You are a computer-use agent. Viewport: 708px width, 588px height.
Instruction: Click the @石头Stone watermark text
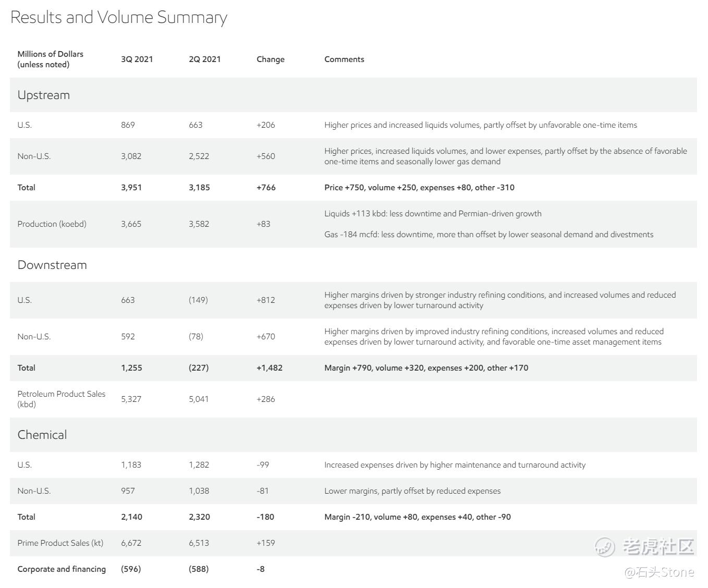(x=660, y=572)
